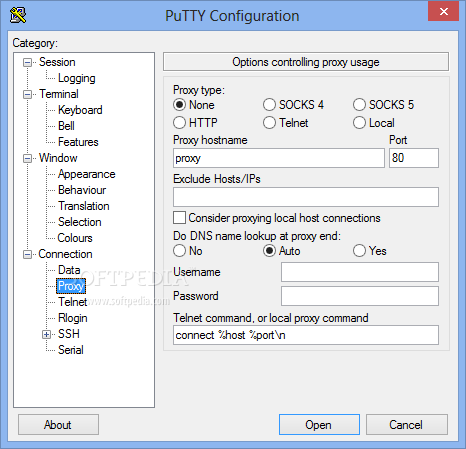Set DNS name lookup to Yes
Viewport: 466px width, 449px height.
coord(359,251)
